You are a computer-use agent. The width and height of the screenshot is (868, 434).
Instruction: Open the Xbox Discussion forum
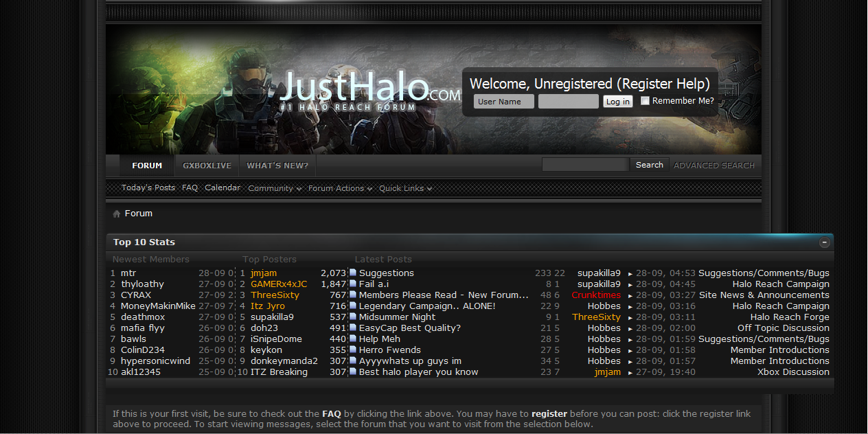tap(793, 372)
